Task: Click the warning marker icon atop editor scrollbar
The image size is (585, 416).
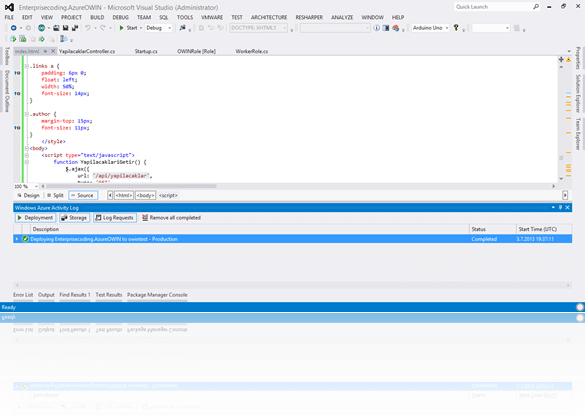Action: (569, 60)
